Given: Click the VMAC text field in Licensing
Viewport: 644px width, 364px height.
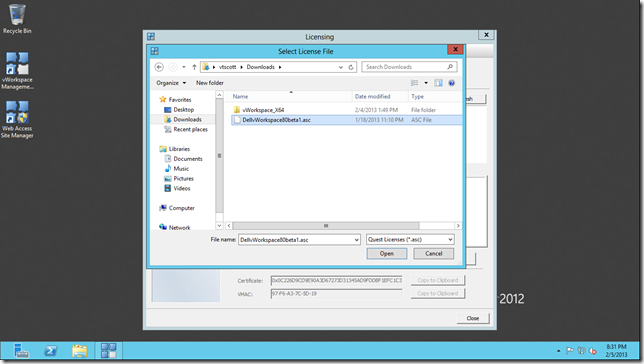Looking at the screenshot, I should pos(336,293).
